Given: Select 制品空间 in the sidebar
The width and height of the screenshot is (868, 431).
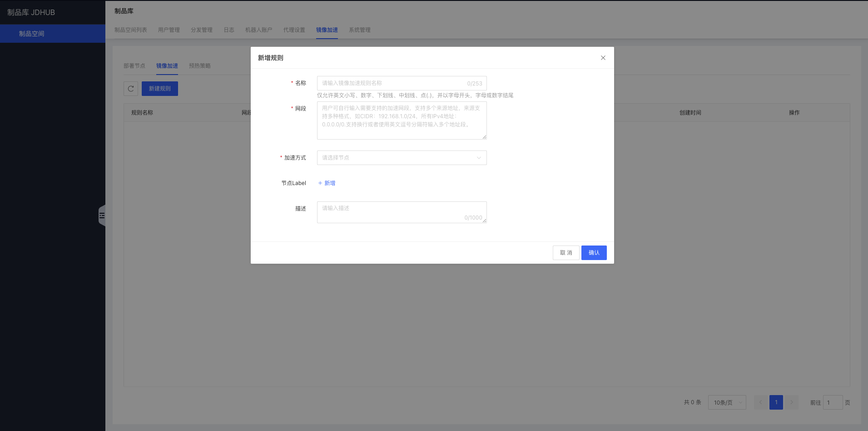Looking at the screenshot, I should pyautogui.click(x=53, y=34).
